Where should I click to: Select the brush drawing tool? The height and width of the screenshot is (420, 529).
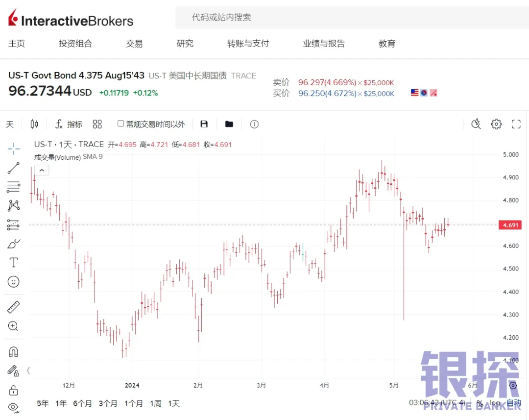click(x=14, y=244)
